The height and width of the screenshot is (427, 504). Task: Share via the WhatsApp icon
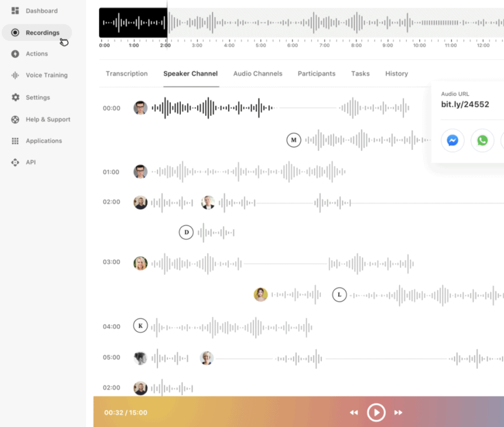point(482,141)
